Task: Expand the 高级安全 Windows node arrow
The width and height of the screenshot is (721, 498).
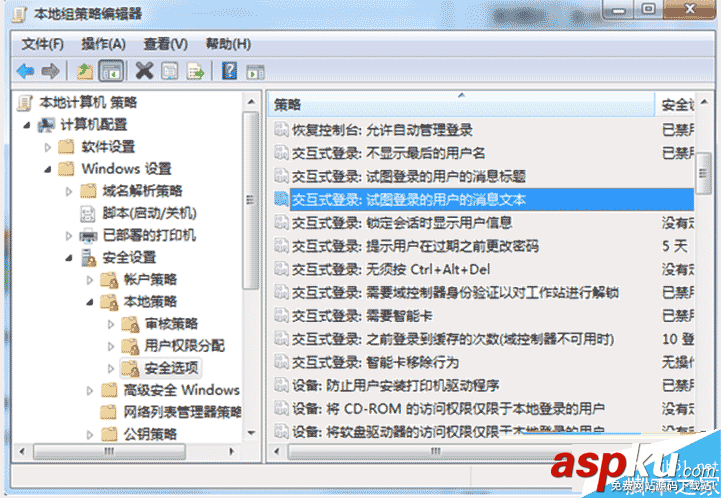Action: pos(90,391)
